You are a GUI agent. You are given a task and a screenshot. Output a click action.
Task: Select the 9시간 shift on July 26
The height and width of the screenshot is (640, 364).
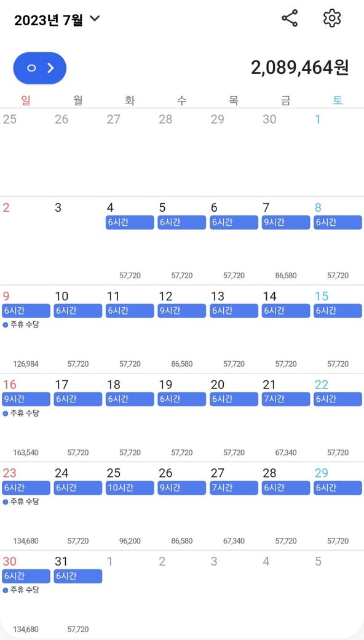(x=182, y=488)
